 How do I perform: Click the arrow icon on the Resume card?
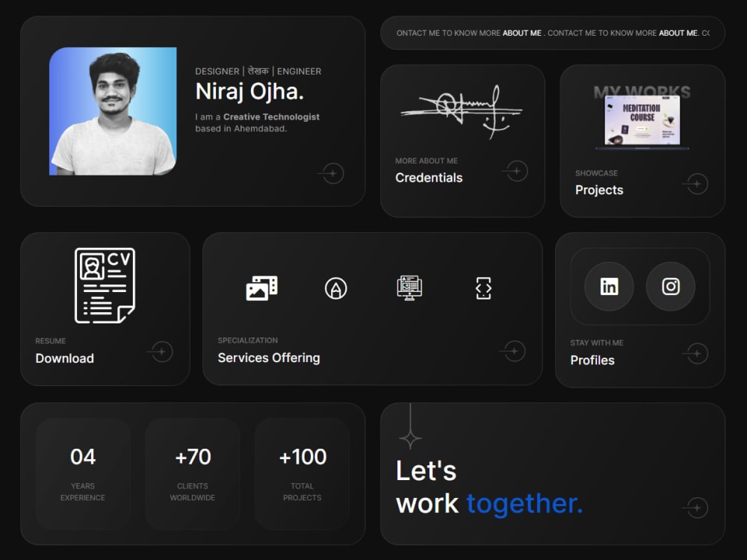click(160, 352)
